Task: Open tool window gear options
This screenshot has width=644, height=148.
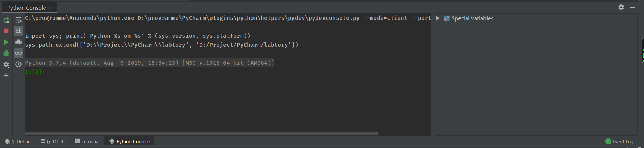Action: [x=621, y=7]
